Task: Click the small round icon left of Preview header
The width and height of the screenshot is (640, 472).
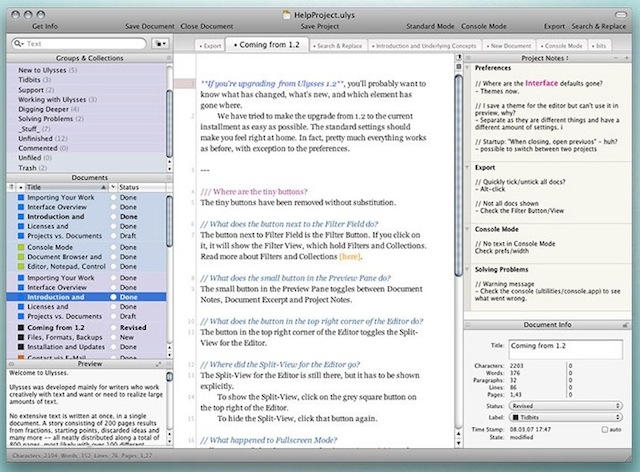Action: (x=11, y=364)
